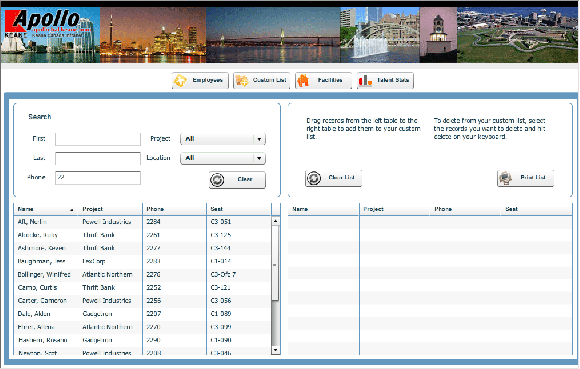This screenshot has height=369, width=580.
Task: Click the employee list scrollbar thumb
Action: click(x=276, y=263)
